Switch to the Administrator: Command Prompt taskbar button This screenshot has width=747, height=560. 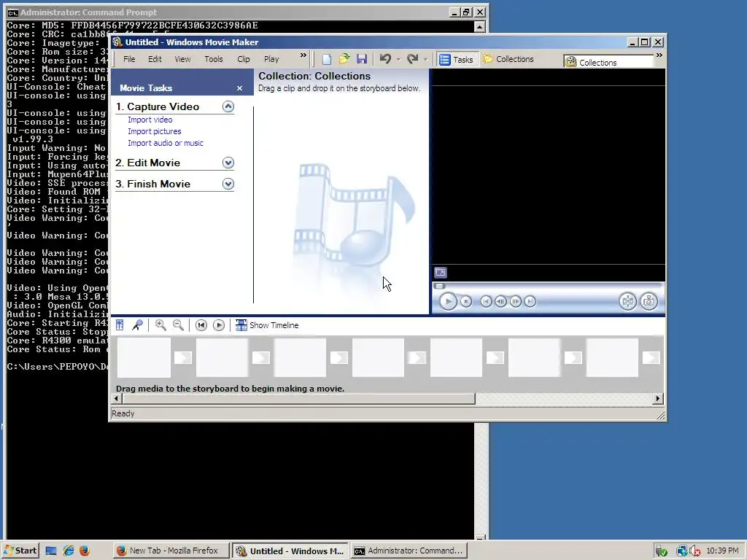click(410, 551)
